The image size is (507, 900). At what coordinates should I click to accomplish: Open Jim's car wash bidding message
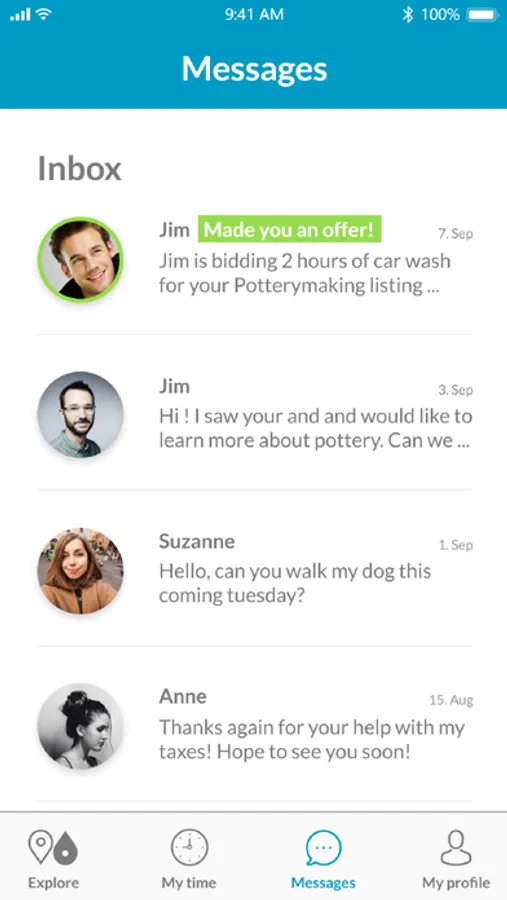[254, 259]
